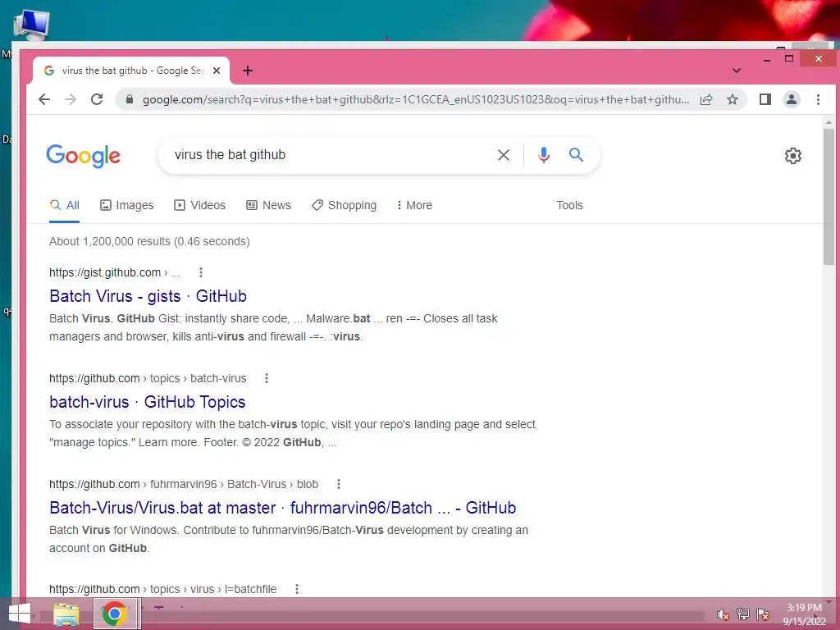This screenshot has height=630, width=840.
Task: Open options for fuhrmarvin96 Batch-Virus result
Action: [339, 484]
